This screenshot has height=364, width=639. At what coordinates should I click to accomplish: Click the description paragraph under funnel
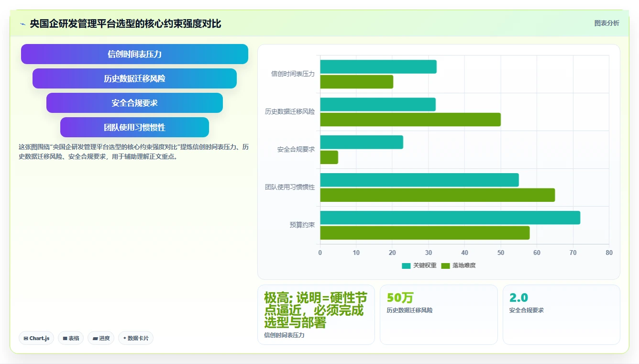point(134,152)
